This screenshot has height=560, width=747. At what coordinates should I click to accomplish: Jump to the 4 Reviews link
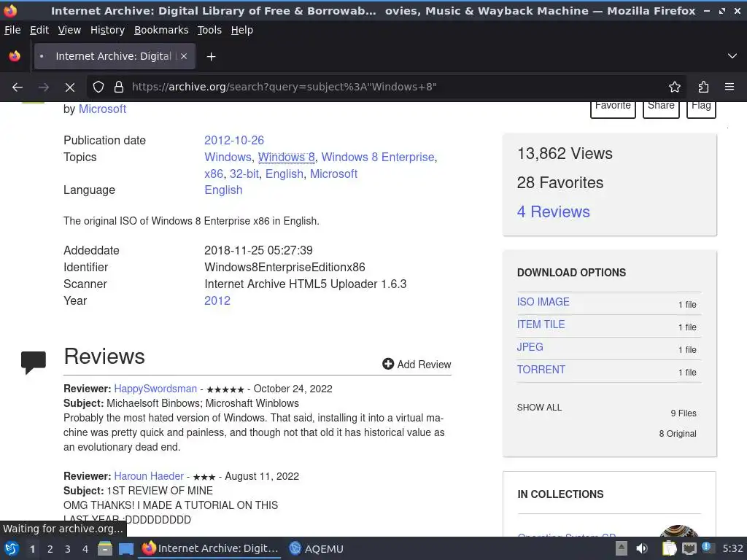(554, 212)
